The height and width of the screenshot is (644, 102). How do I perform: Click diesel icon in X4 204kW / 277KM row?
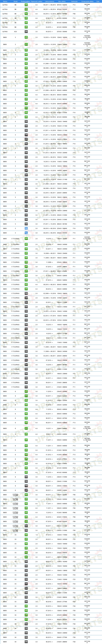(x=26, y=637)
